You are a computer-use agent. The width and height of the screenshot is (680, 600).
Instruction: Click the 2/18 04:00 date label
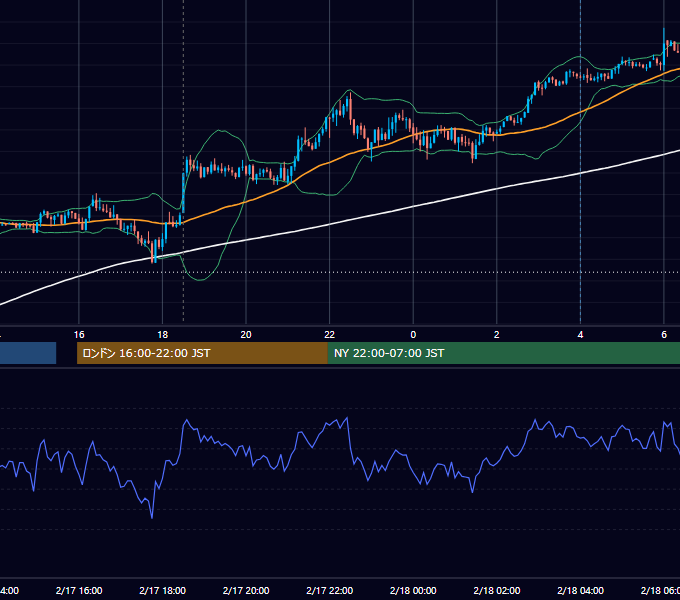click(x=580, y=590)
